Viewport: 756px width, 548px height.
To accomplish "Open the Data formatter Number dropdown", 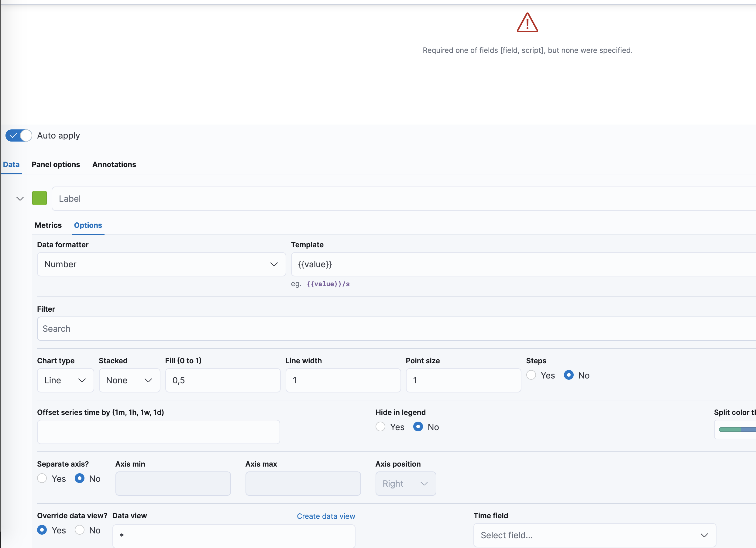I will 161,264.
